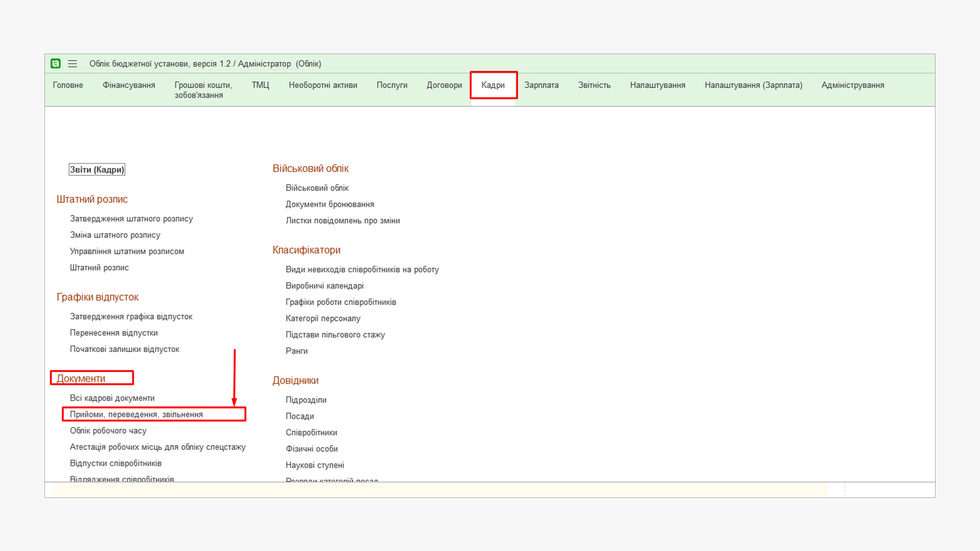980x551 pixels.
Task: Select the Необоротні активи tab
Action: click(x=323, y=85)
